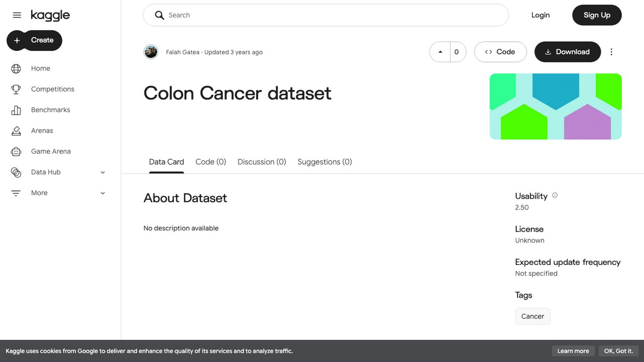Viewport: 644px width, 362px height.
Task: Click the Data Hub icon
Action: 16,172
